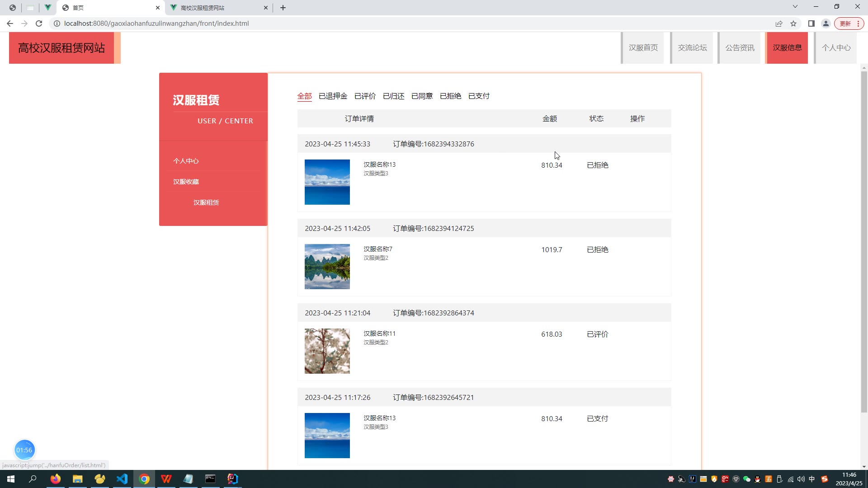This screenshot has height=488, width=868.
Task: Open the tab search dropdown chevron
Action: pyautogui.click(x=795, y=7)
